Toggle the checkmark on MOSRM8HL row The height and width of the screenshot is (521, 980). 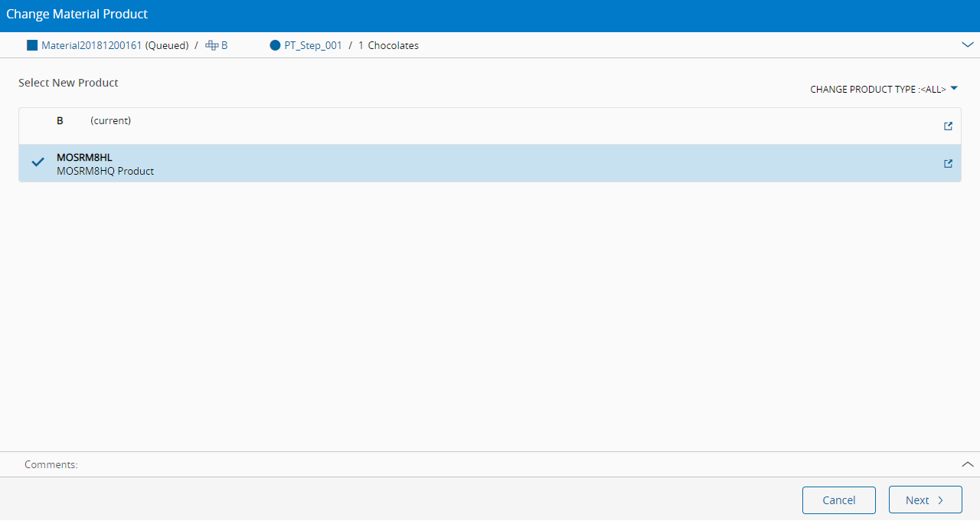(38, 162)
